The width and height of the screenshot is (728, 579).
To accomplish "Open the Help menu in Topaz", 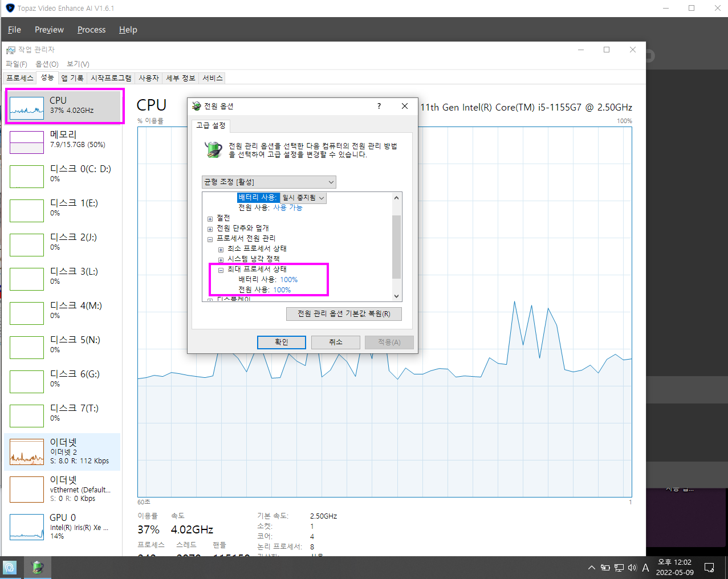I will (x=128, y=30).
